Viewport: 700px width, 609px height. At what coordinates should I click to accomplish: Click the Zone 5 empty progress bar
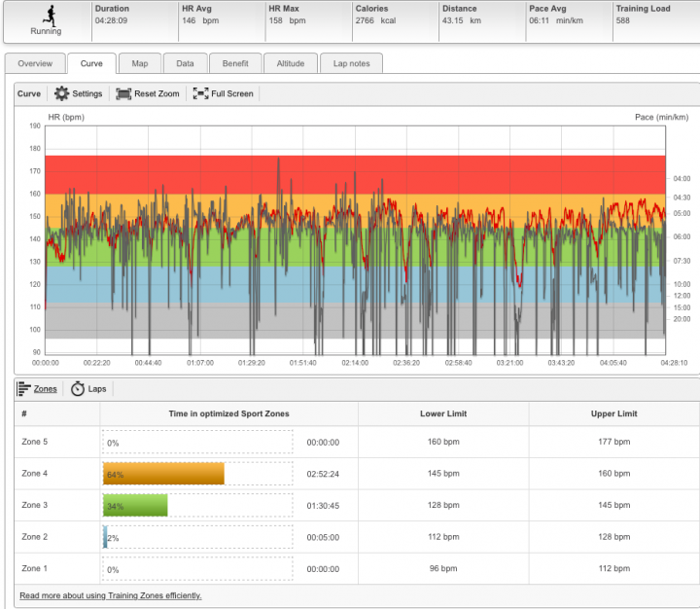197,443
